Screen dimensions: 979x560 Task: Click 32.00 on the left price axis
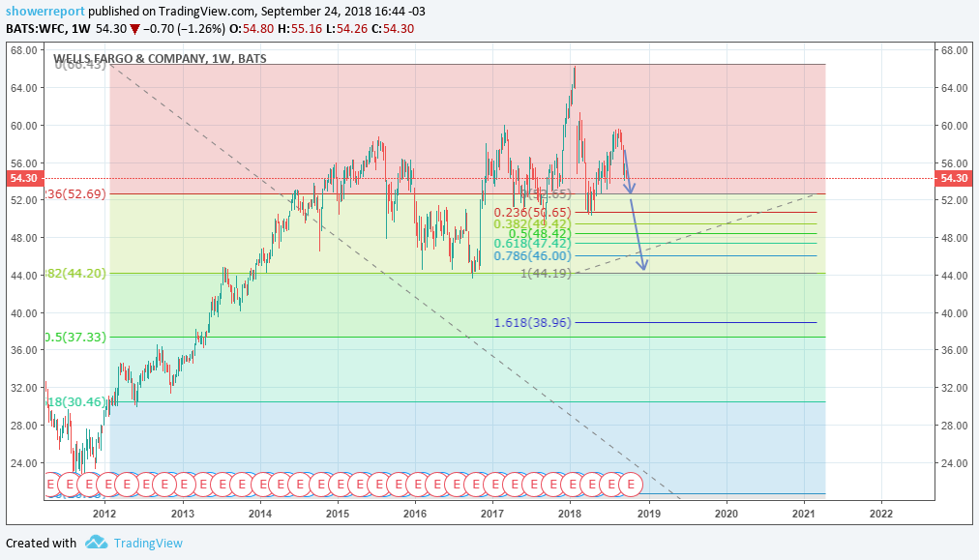[x=25, y=388]
